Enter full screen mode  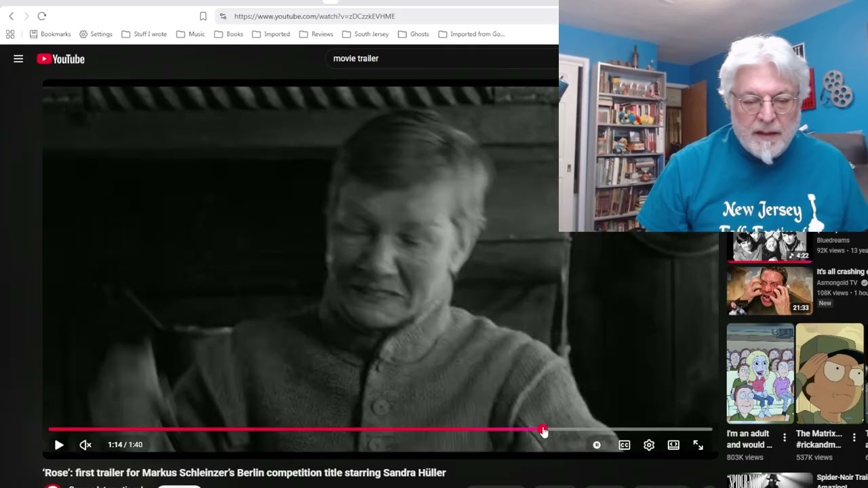click(x=698, y=445)
